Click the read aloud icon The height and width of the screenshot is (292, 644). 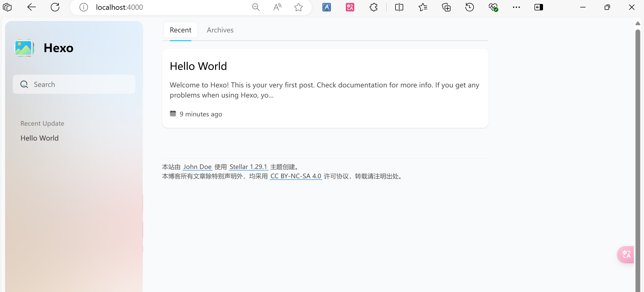[x=277, y=7]
